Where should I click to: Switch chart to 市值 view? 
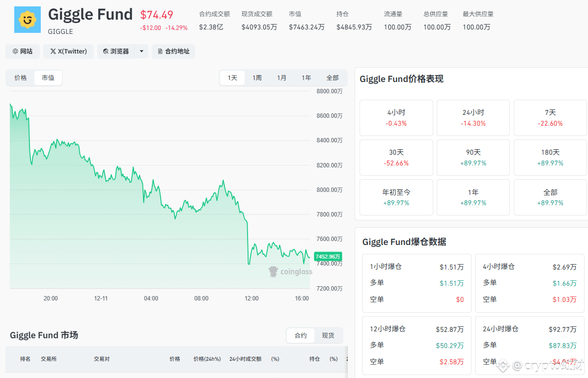[x=48, y=78]
